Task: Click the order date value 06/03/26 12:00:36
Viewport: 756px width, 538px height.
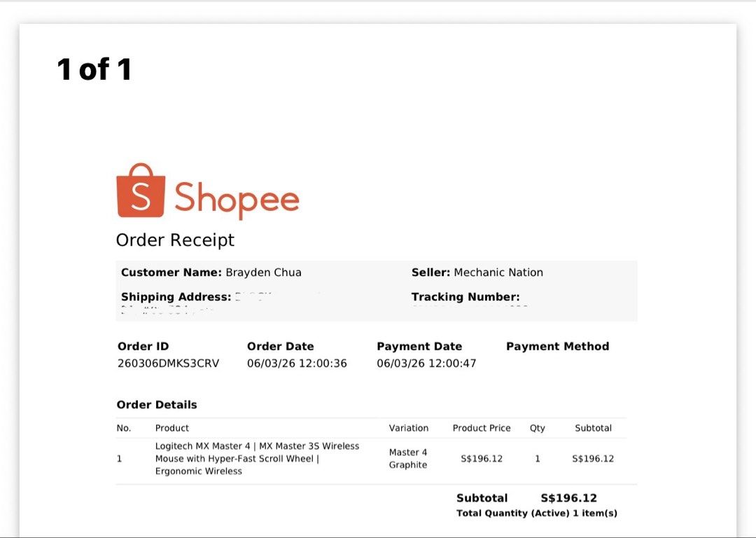Action: [297, 364]
